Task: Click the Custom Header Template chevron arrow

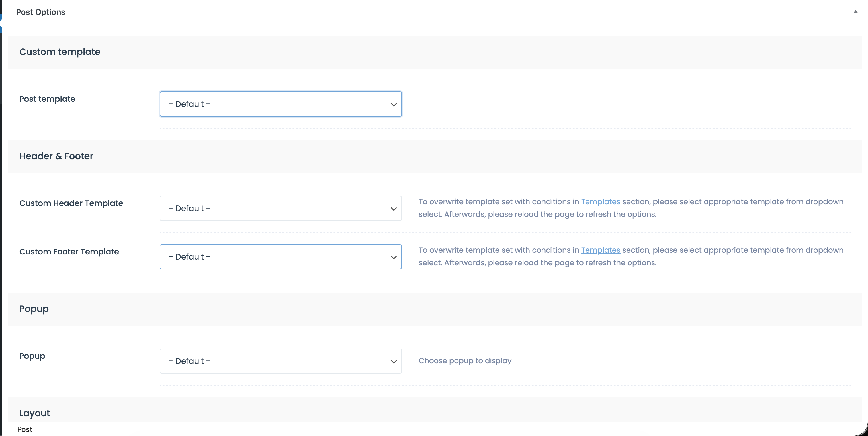Action: pos(393,209)
